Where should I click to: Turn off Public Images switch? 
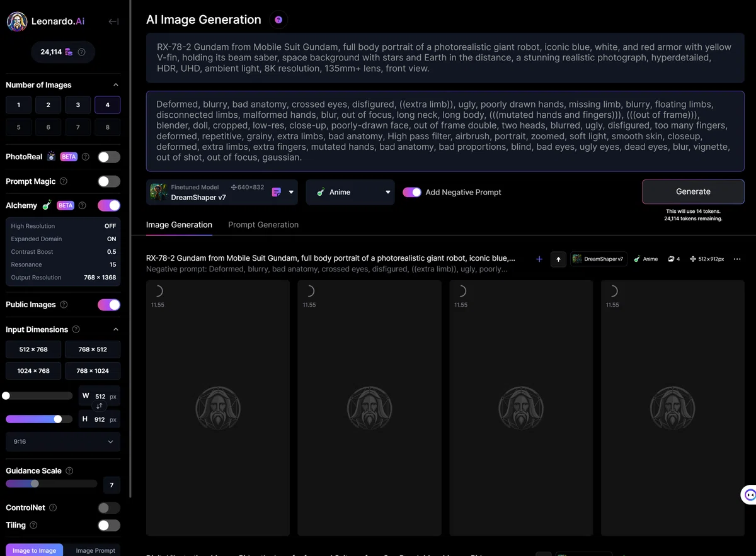pyautogui.click(x=109, y=305)
